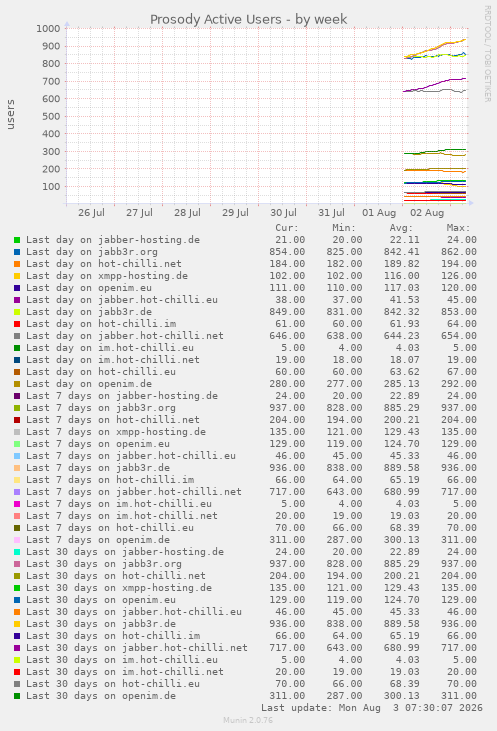Viewport: 497px width, 731px height.
Task: Select the label Last 30 days on jabb3r.de
Action: pos(101,624)
